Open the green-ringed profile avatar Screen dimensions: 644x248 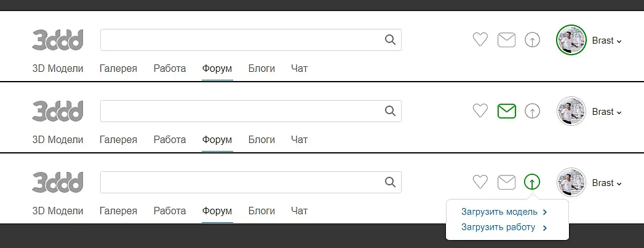[571, 41]
